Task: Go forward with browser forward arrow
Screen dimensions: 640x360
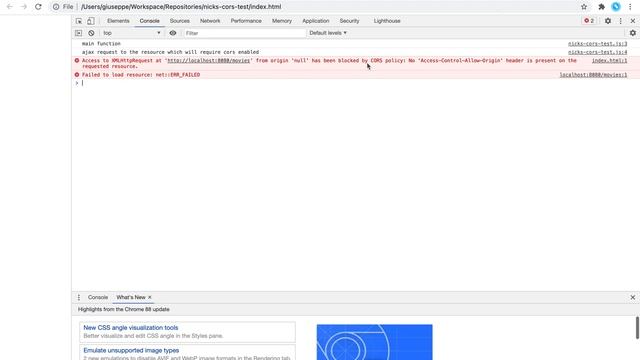Action: pyautogui.click(x=24, y=7)
